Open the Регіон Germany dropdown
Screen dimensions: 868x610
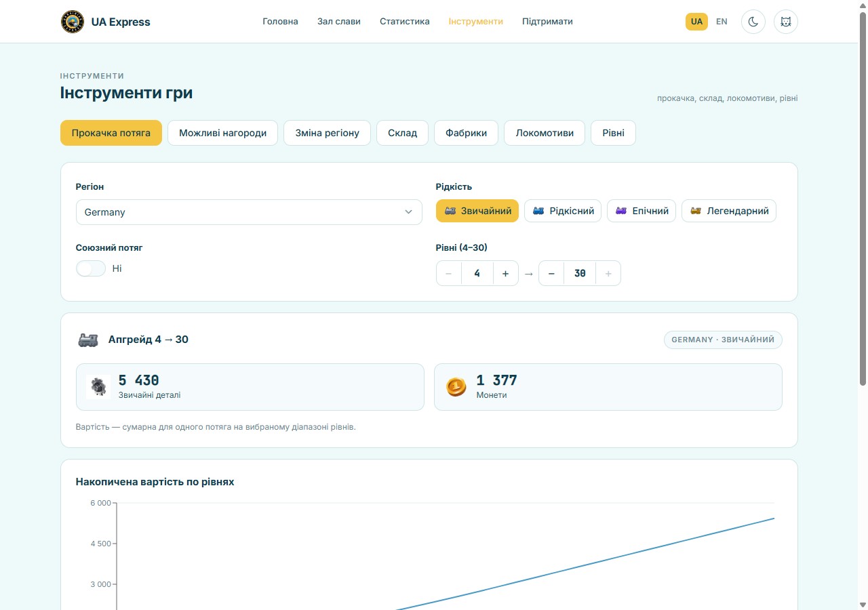[249, 212]
